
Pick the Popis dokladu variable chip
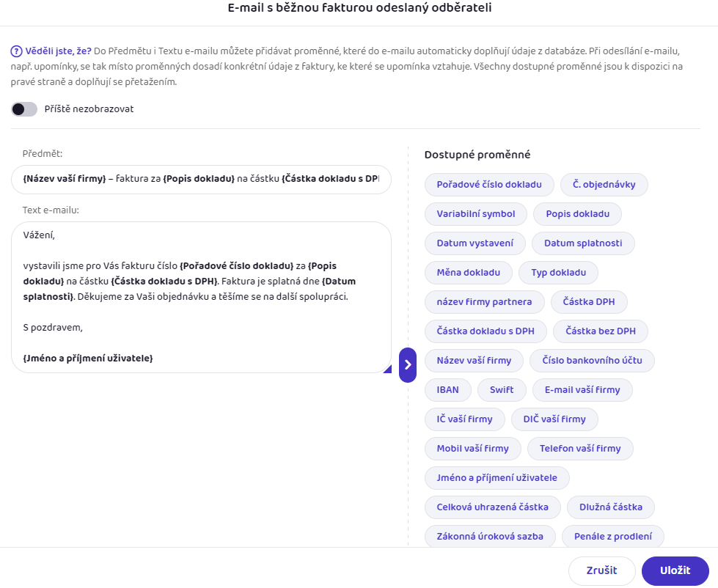tap(577, 214)
